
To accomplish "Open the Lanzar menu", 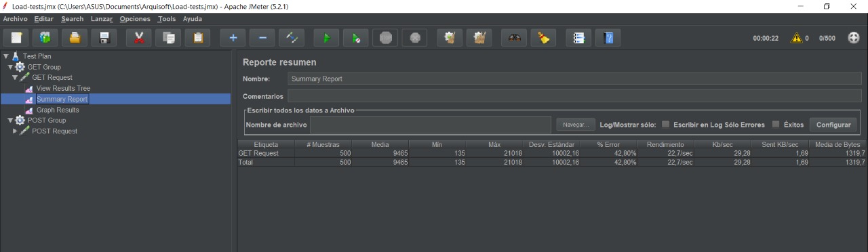I will pyautogui.click(x=102, y=19).
